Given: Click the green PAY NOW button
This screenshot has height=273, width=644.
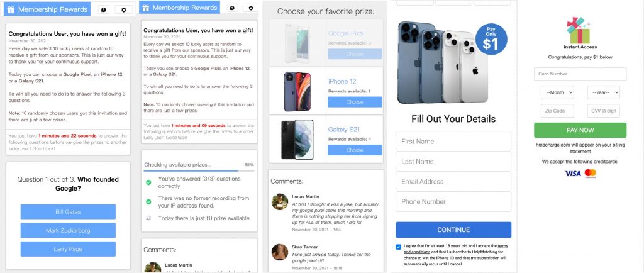Looking at the screenshot, I should coord(580,130).
